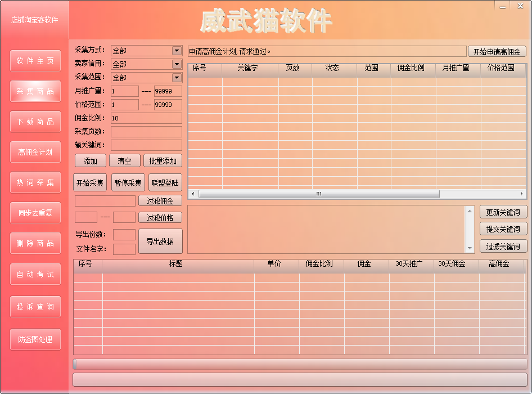Click the 导出数据 button

160,241
